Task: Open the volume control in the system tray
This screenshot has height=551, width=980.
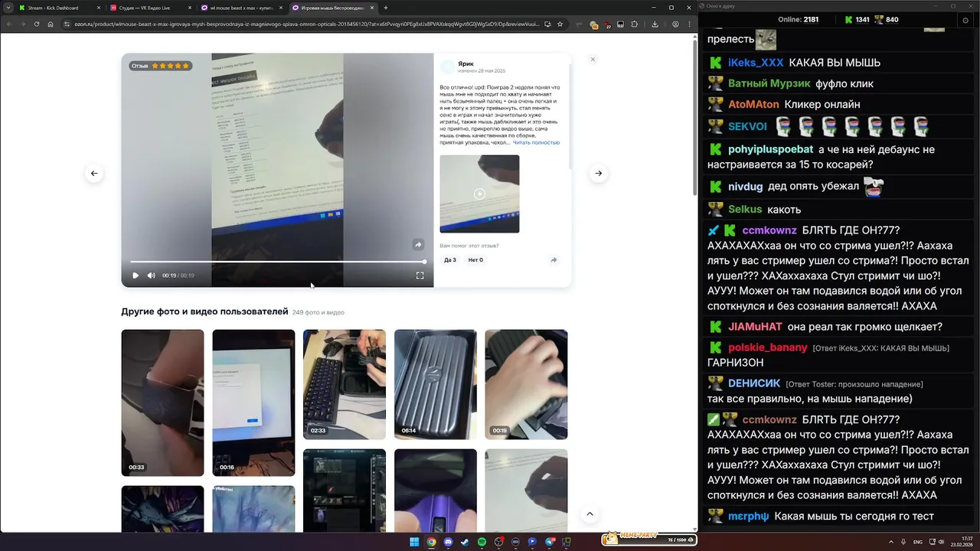Action: (x=942, y=541)
